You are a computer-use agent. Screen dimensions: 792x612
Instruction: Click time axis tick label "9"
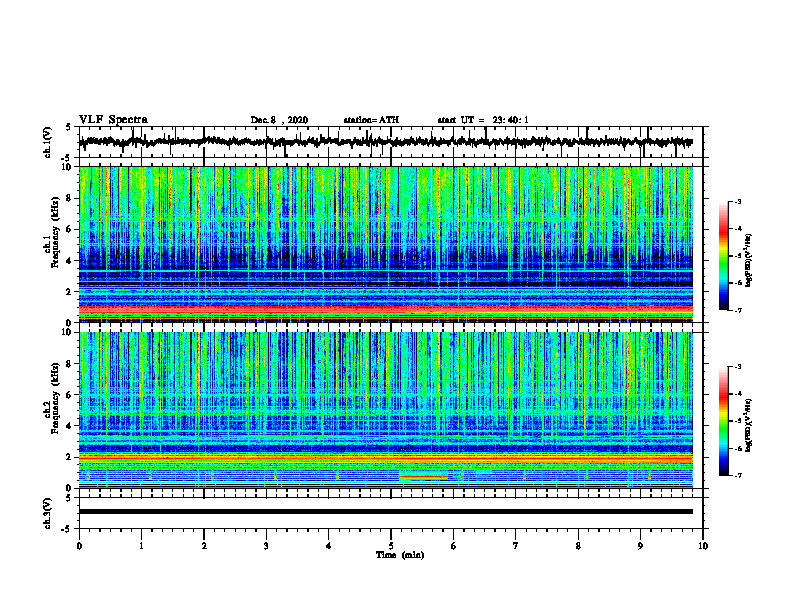coord(640,546)
